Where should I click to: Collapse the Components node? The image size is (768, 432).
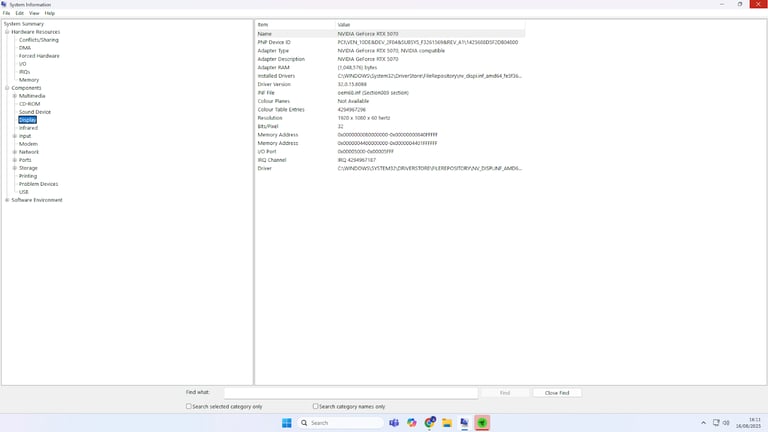coord(7,88)
